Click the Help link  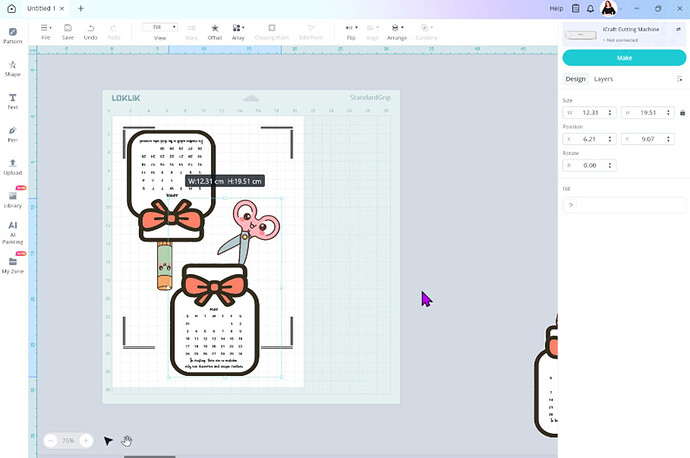(557, 8)
